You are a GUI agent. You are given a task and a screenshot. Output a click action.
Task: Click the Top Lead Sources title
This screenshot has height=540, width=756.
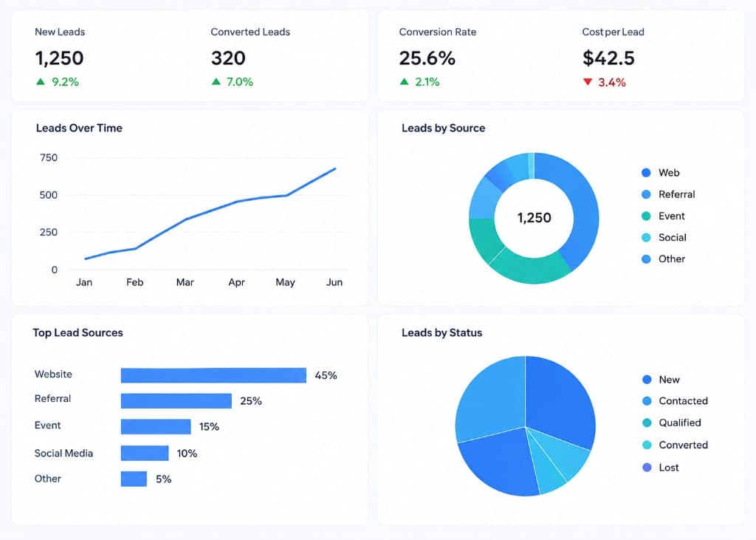(x=78, y=332)
